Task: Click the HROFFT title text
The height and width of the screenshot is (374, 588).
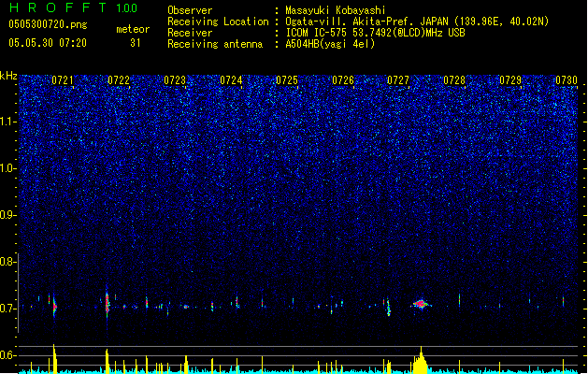Action: (x=58, y=7)
